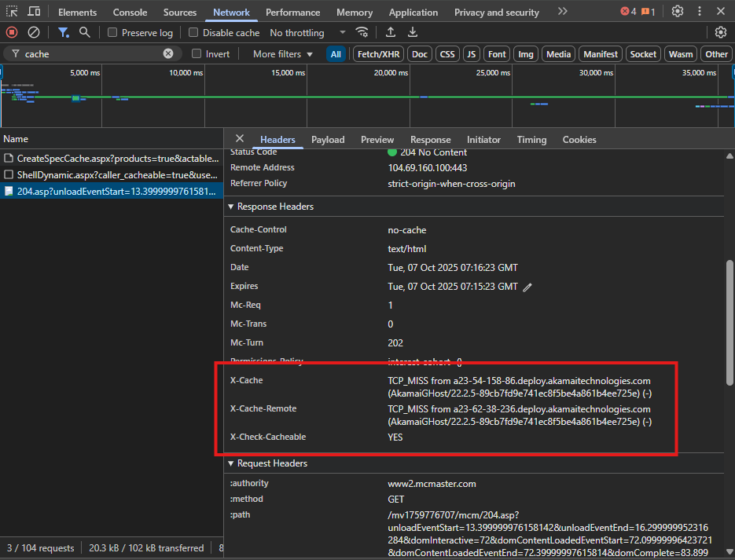Open the Console panel
The height and width of the screenshot is (560, 735).
[130, 12]
